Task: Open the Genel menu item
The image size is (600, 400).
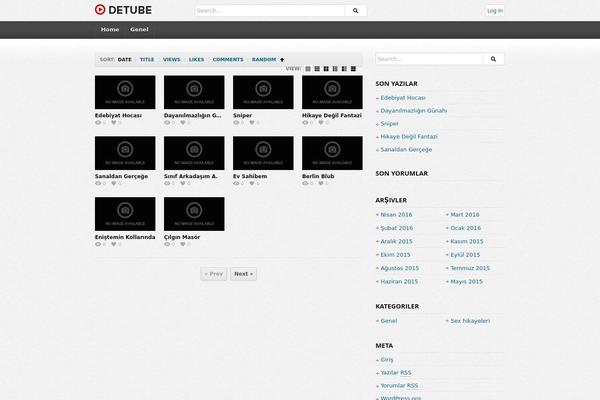Action: 139,29
